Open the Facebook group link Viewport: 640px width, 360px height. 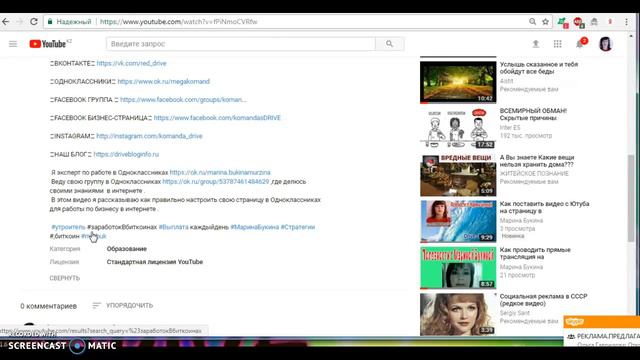183,100
